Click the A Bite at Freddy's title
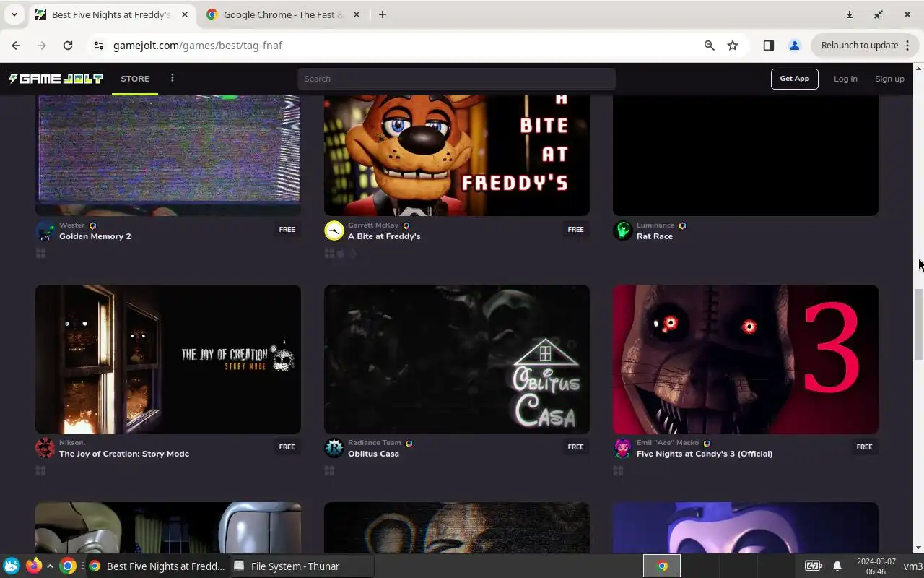The height and width of the screenshot is (578, 924). 384,236
